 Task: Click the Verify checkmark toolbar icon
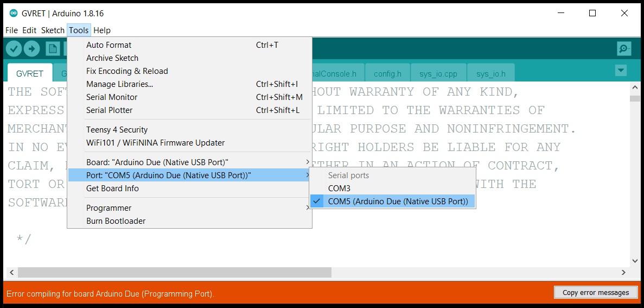14,49
